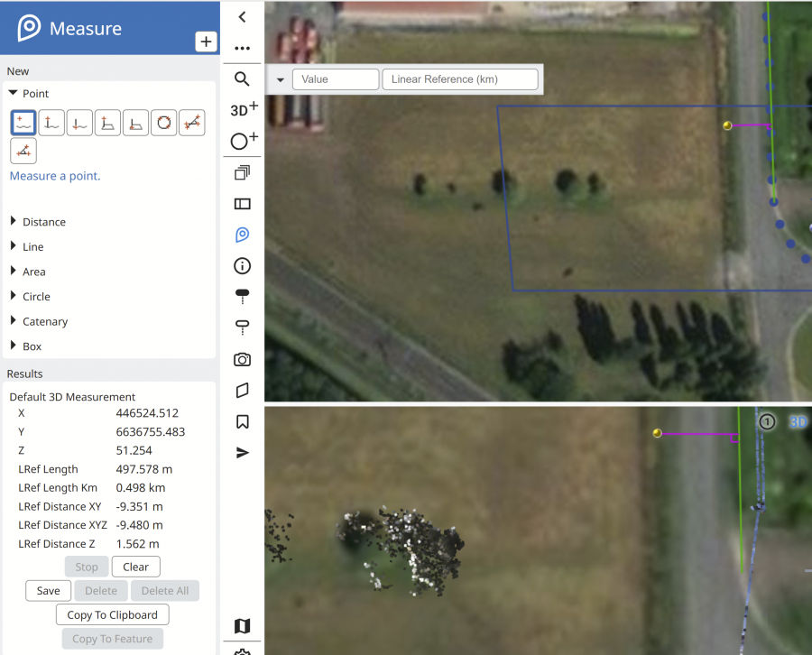
Task: Collapse the sidebar with the back chevron
Action: 242,17
